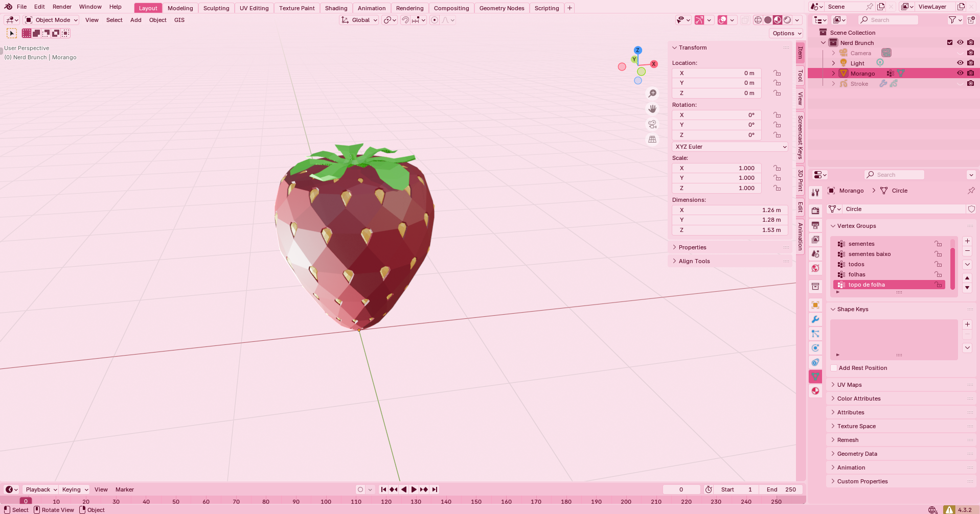Open the vertex group specials dropdown arrow
Screen dimensions: 980x514
[x=967, y=264]
